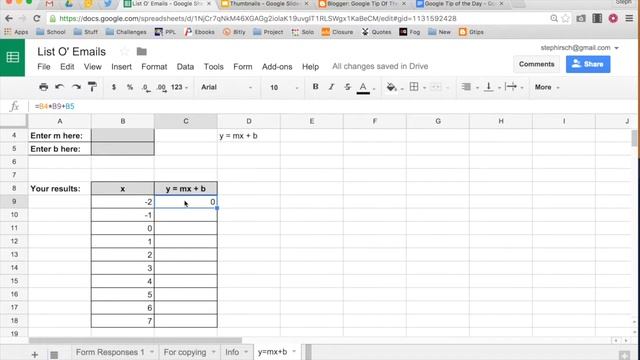Rename the List O' Emails title
The height and width of the screenshot is (360, 640).
tap(71, 51)
